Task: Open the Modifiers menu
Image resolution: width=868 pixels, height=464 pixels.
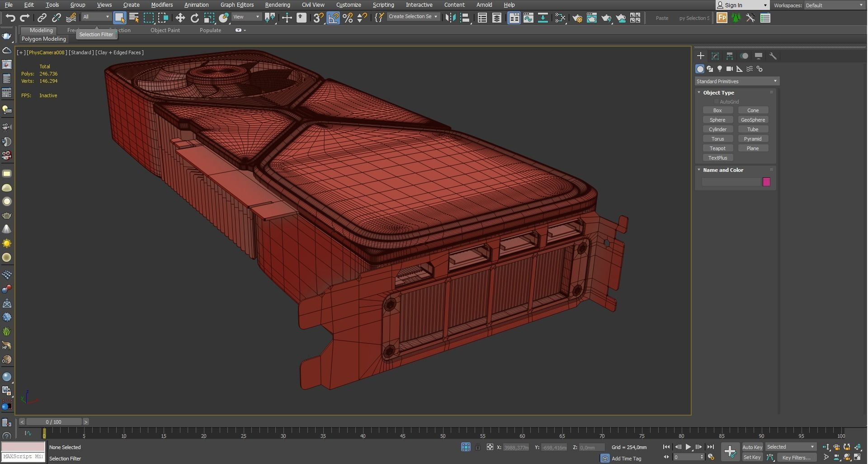Action: coord(162,5)
